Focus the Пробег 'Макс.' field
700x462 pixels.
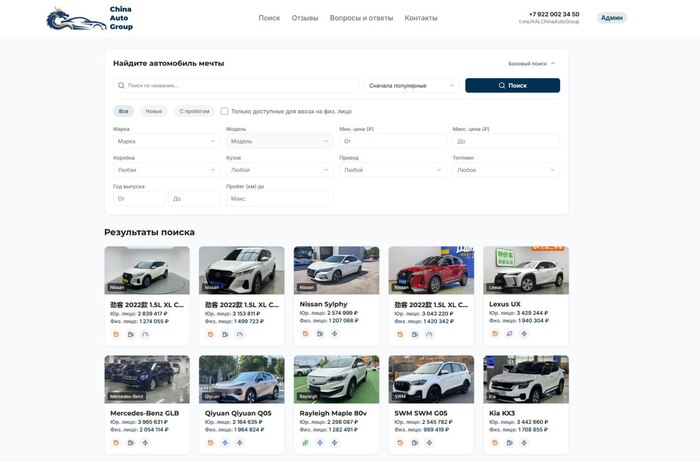(279, 199)
